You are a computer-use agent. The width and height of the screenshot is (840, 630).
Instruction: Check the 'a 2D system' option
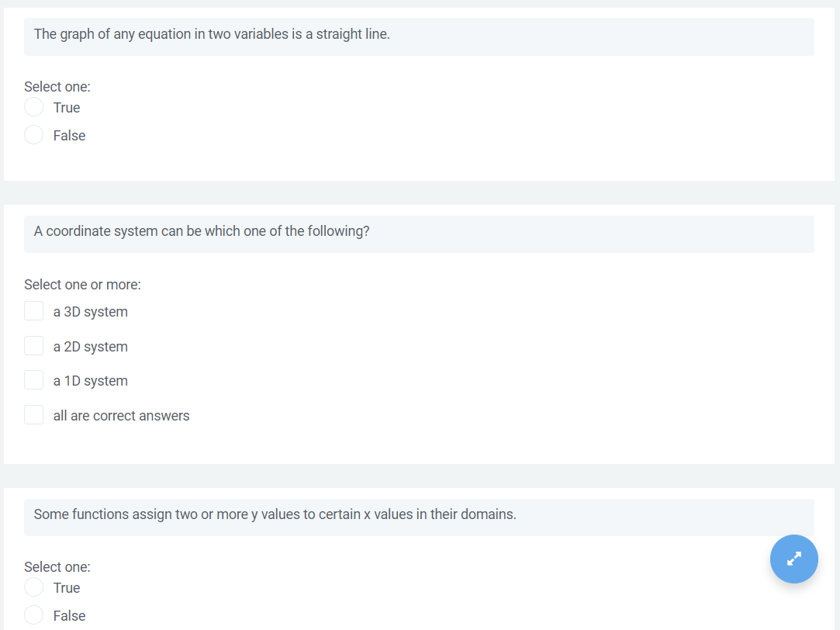tap(33, 345)
